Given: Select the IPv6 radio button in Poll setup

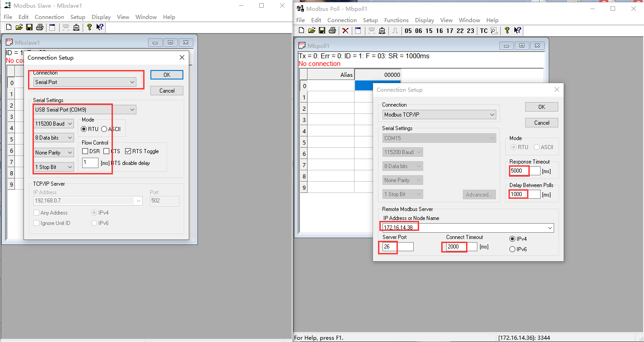Looking at the screenshot, I should [512, 249].
